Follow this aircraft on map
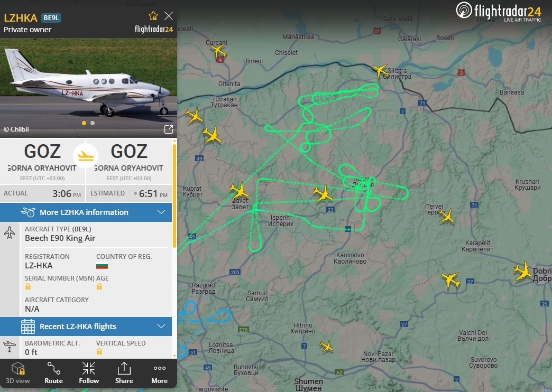This screenshot has width=552, height=392. click(89, 373)
